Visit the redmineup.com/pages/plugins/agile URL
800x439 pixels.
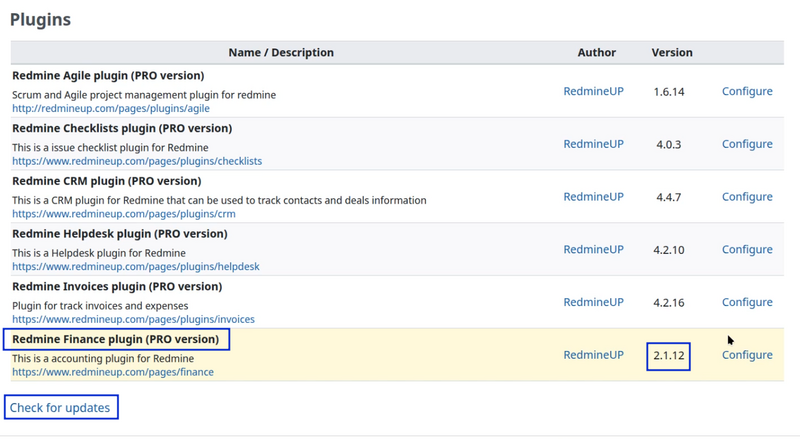tap(111, 108)
